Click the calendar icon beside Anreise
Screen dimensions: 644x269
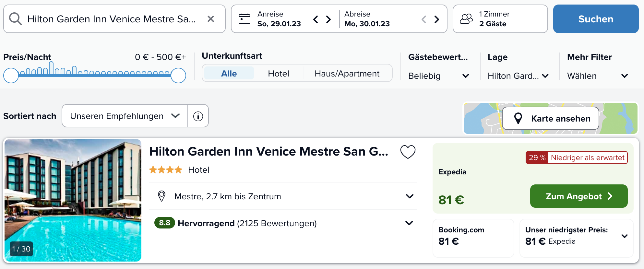pyautogui.click(x=244, y=19)
